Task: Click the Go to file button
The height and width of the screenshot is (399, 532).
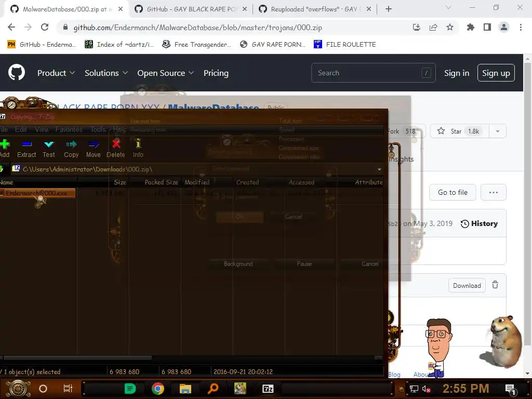Action: (x=453, y=192)
